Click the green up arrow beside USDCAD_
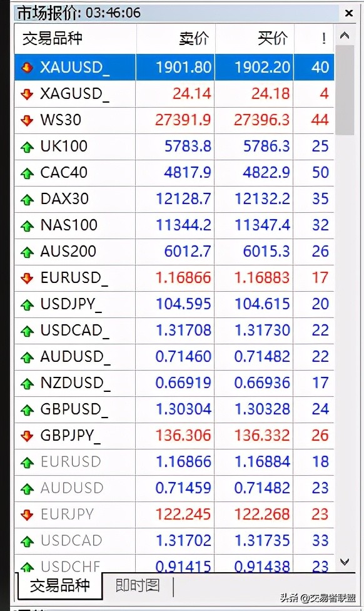364x611 pixels. point(27,331)
